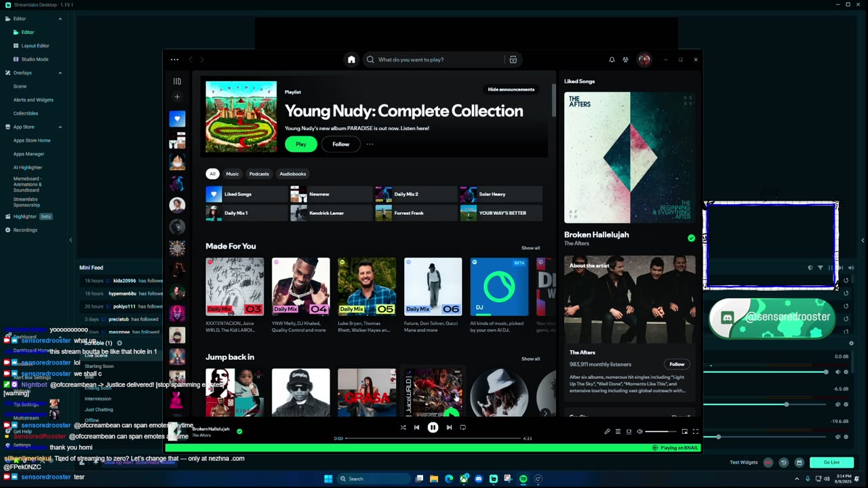Open Spotify from Windows taskbar
This screenshot has height=488, width=868.
point(523,479)
